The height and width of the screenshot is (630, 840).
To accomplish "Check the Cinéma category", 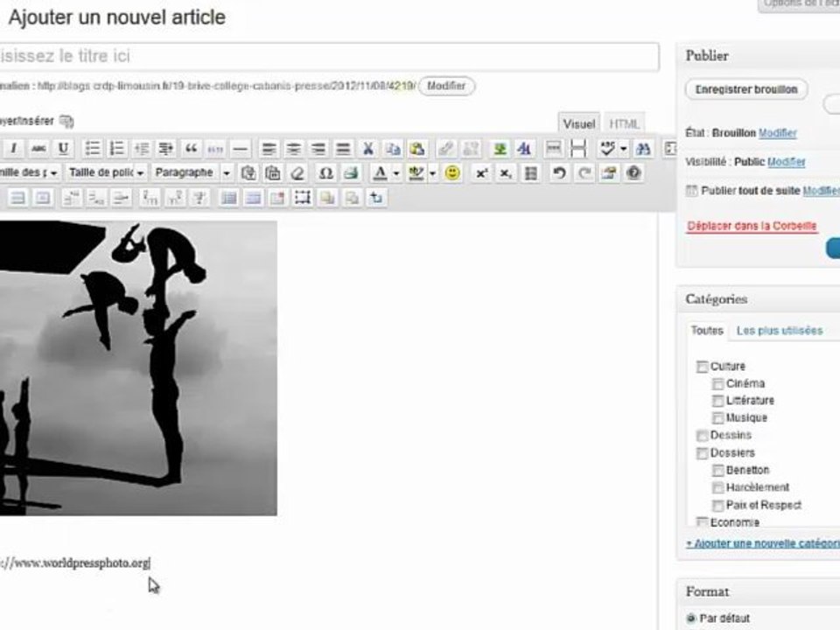I will click(717, 384).
